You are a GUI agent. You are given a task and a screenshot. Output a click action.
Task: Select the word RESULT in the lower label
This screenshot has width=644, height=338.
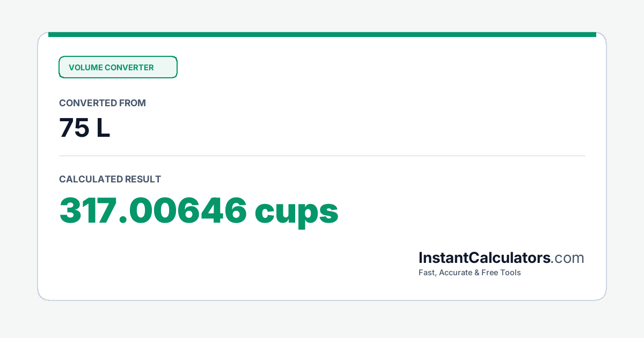click(x=143, y=179)
